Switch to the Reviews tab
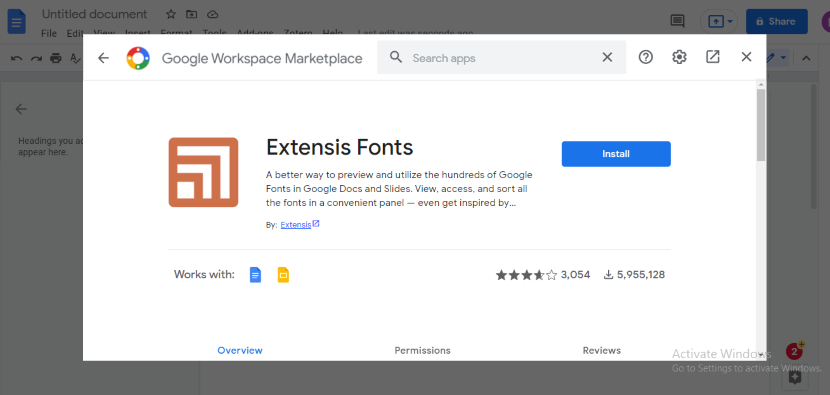 pyautogui.click(x=602, y=351)
